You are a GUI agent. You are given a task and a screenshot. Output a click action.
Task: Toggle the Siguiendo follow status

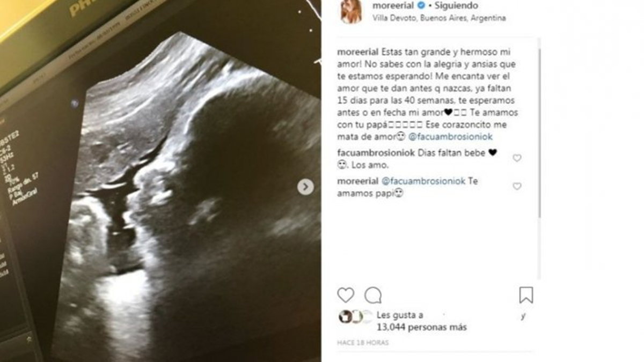coord(457,6)
